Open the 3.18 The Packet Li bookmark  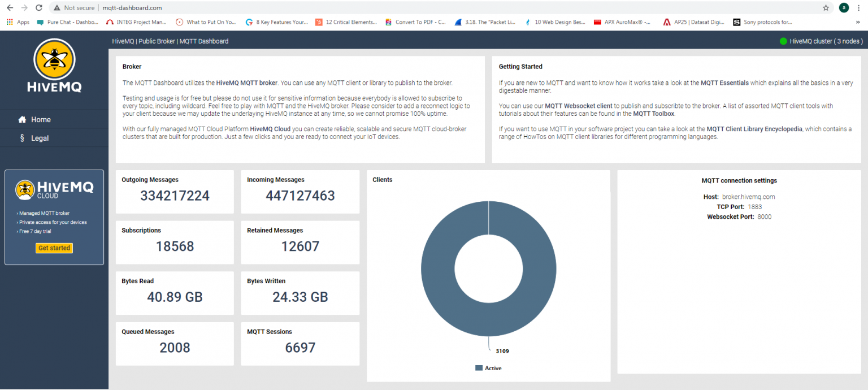pos(485,22)
